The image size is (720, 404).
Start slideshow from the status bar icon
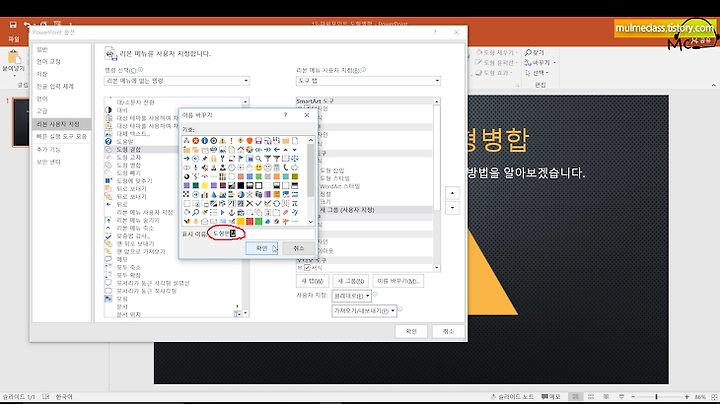point(621,397)
